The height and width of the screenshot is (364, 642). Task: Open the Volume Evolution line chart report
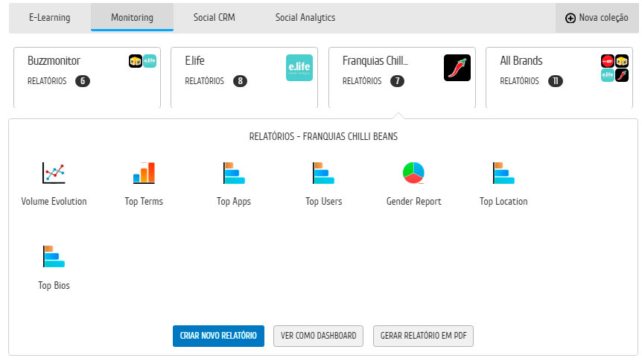54,173
